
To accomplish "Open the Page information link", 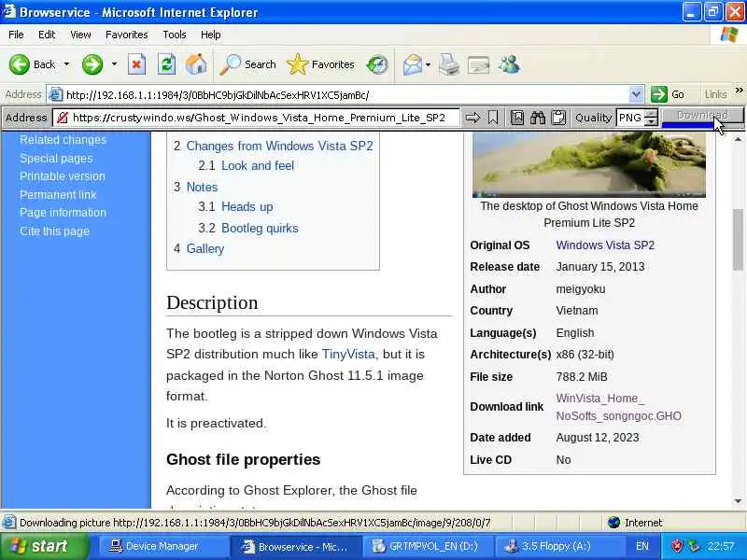I will pyautogui.click(x=63, y=213).
